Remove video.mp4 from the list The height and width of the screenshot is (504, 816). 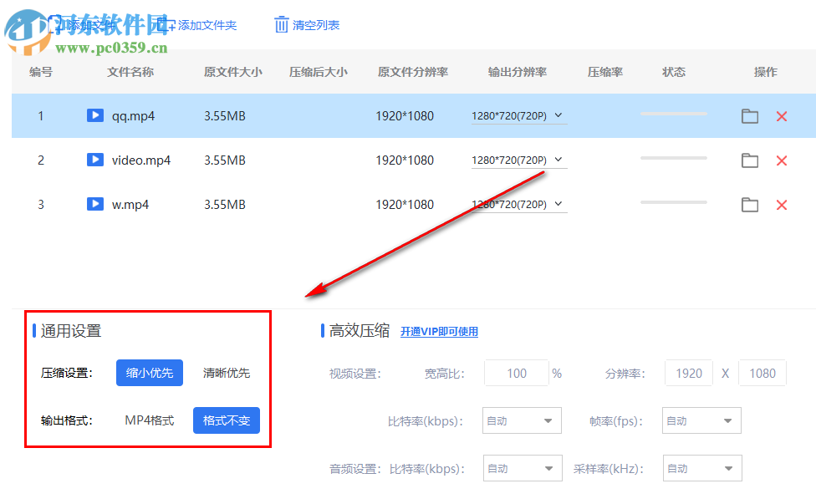782,160
